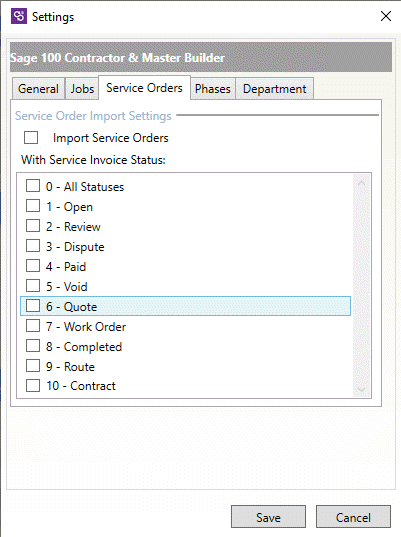This screenshot has height=537, width=401.
Task: Select the '6 - Quote' row text
Action: (x=72, y=307)
